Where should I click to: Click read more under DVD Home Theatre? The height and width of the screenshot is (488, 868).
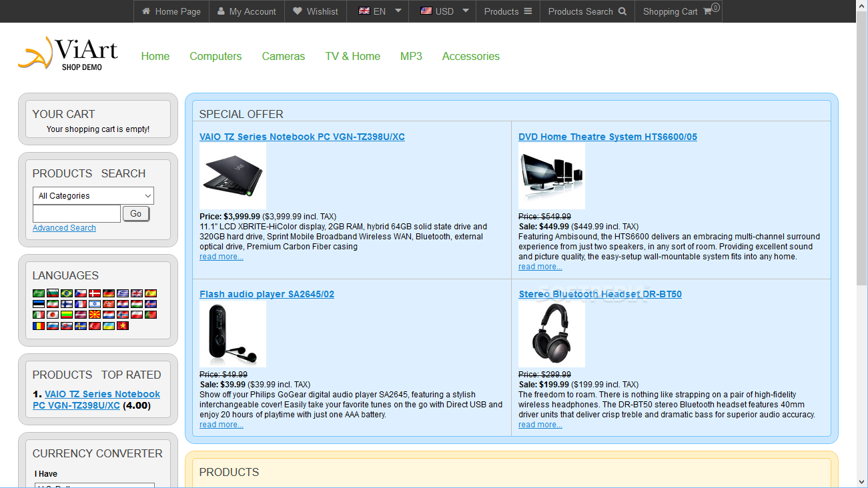[x=540, y=267]
